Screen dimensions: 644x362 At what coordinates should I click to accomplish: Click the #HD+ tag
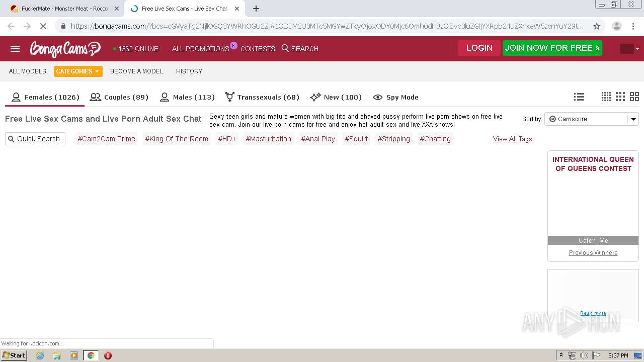click(227, 139)
